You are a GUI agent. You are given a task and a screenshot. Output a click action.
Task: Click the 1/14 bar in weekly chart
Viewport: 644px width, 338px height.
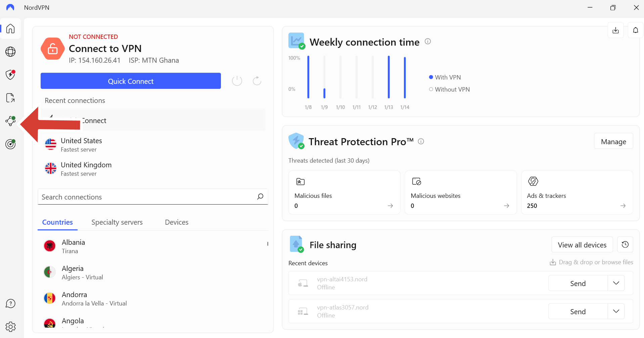(x=405, y=77)
